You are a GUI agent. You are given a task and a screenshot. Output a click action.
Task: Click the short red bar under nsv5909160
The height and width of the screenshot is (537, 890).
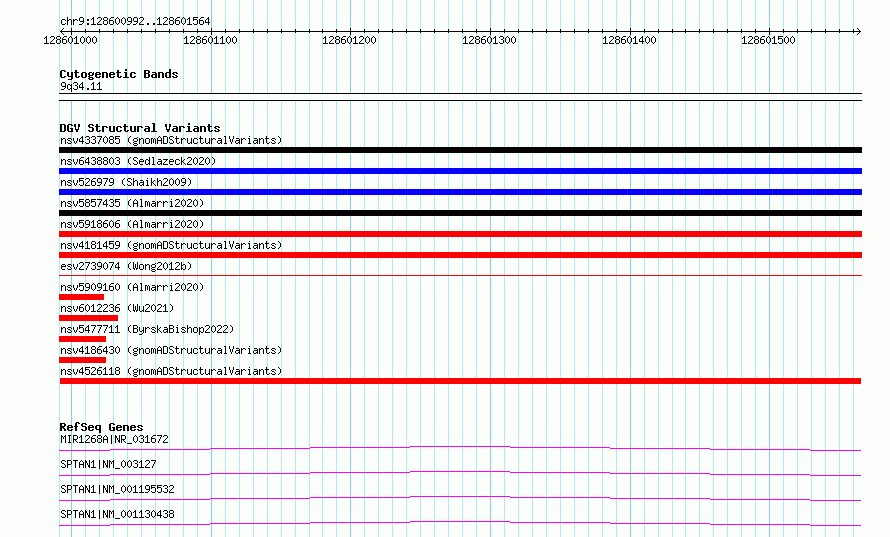(82, 297)
